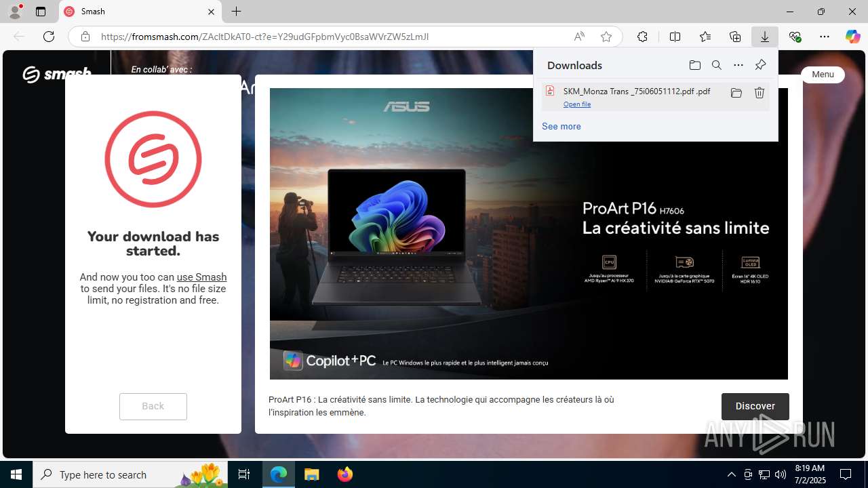Image resolution: width=868 pixels, height=488 pixels.
Task: Add page to favorites star icon
Action: coord(606,37)
